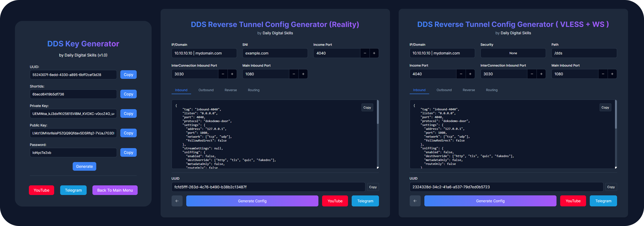Viewport: 644px width, 226px height.
Task: Increase Income Port value in Reality panel
Action: (374, 53)
